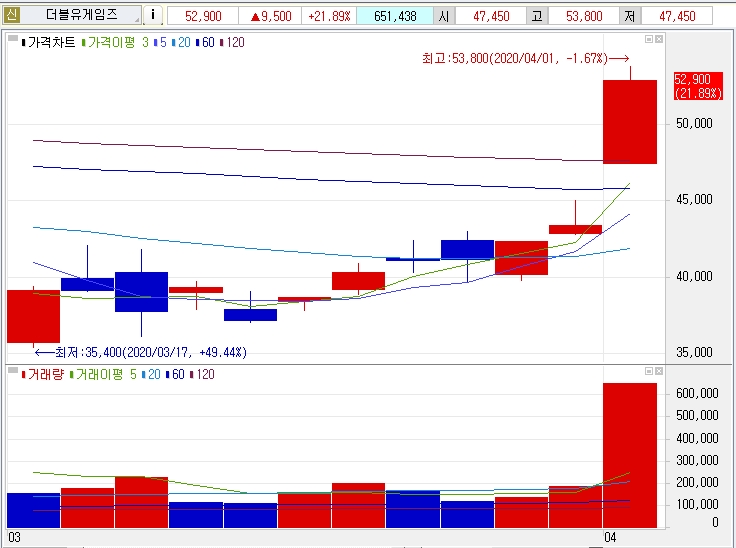Viewport: 736px width, 548px height.
Task: Click the current price 52,900 field
Action: tap(203, 16)
